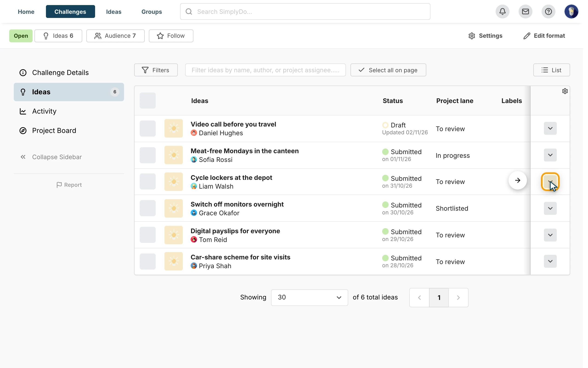Screen dimensions: 588x368
Task: Open Challenge Details in sidebar
Action: 69,72
